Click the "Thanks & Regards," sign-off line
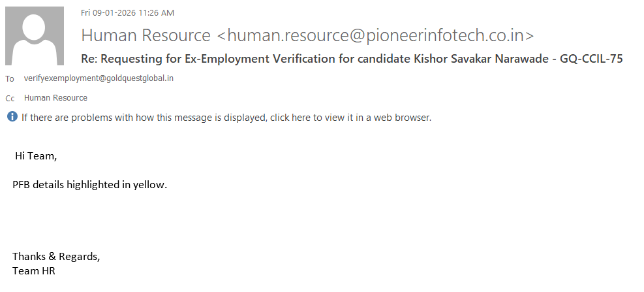Screen dimensions: 644x292 56,256
